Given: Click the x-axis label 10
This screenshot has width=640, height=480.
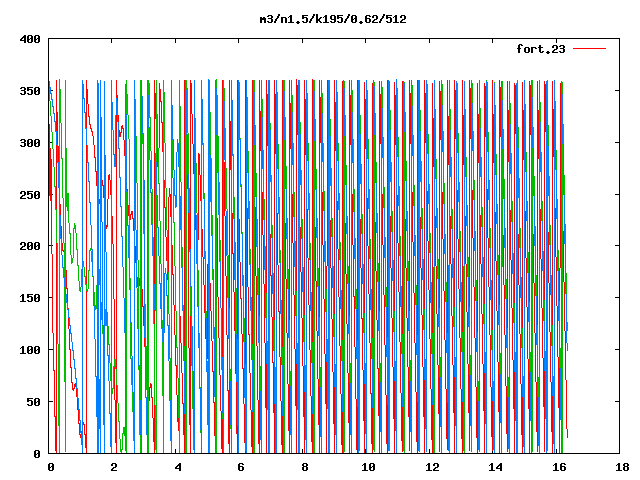Looking at the screenshot, I should coord(368,467).
